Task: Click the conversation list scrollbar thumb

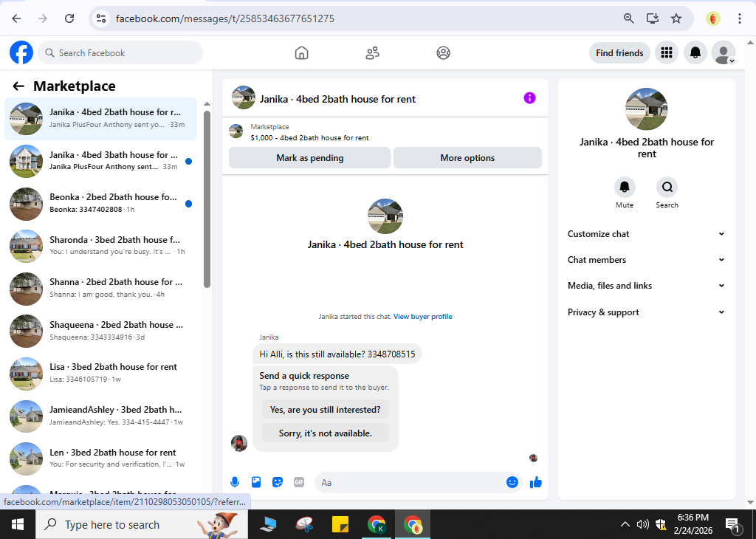Action: click(207, 199)
